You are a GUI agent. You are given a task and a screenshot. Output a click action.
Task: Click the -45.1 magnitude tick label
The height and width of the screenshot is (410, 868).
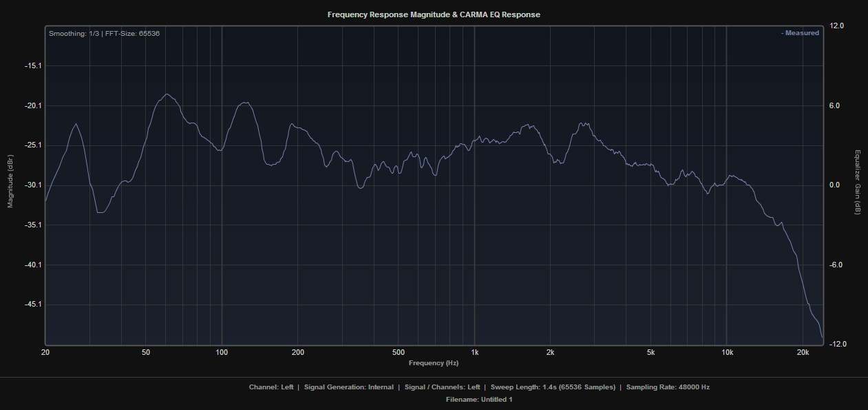point(32,305)
